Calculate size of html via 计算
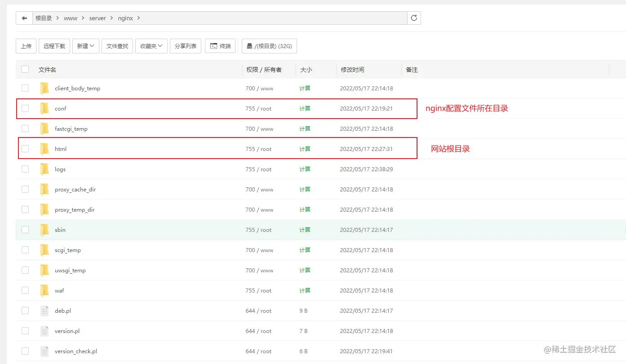626x364 pixels. 305,149
